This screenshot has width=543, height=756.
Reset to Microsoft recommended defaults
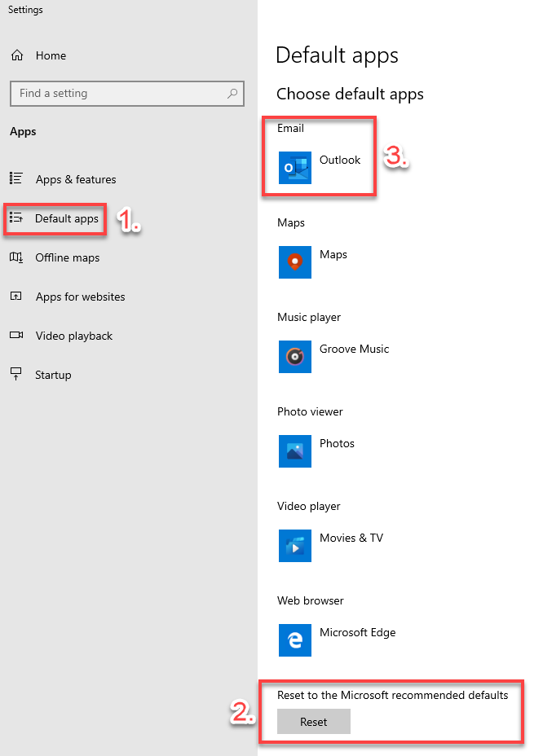[314, 721]
